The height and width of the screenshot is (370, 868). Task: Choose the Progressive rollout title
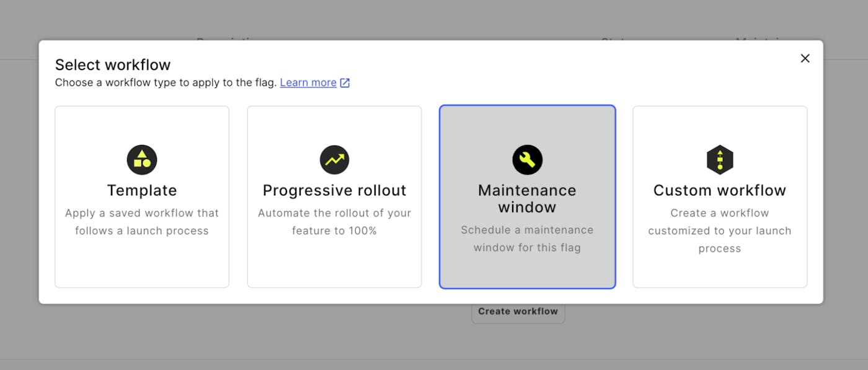coord(334,190)
